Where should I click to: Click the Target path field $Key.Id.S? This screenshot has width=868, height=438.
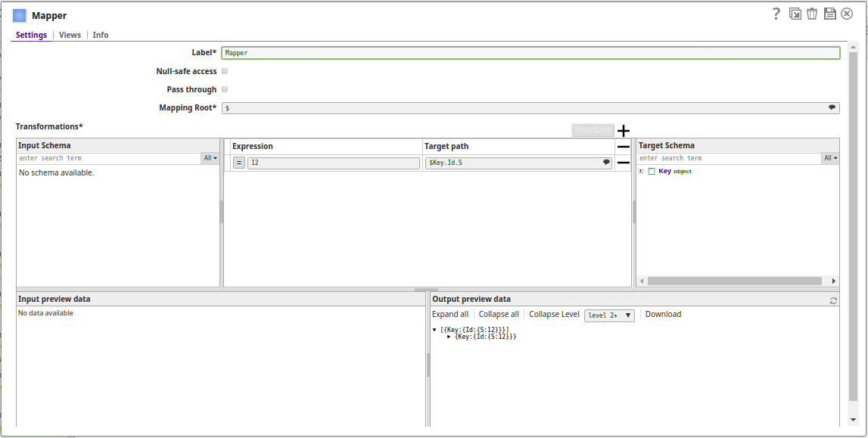tap(518, 163)
